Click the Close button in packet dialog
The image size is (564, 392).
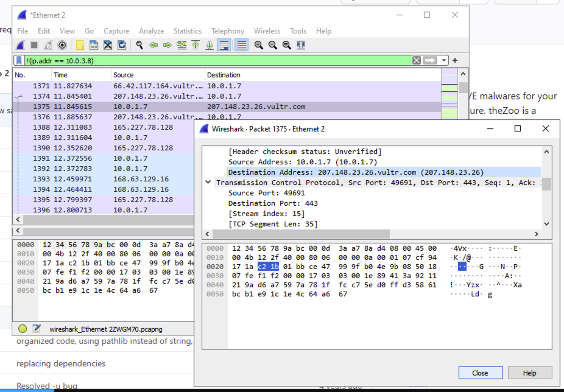(x=480, y=373)
